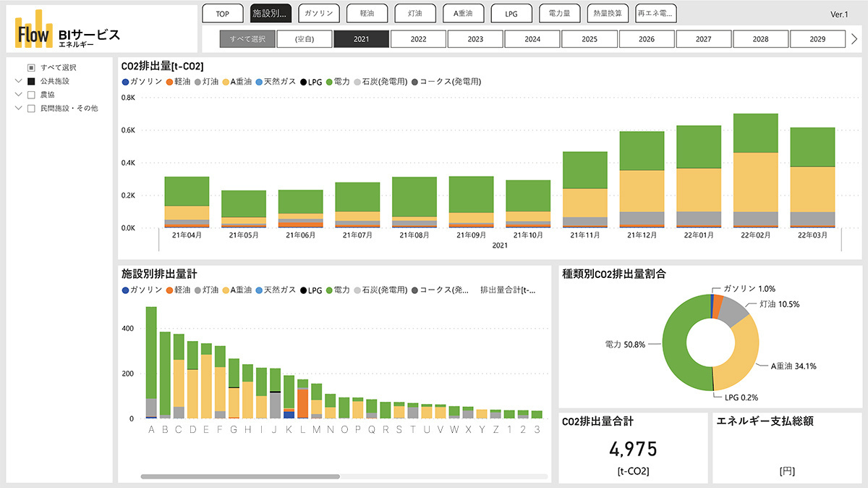868x488 pixels.
Task: Click the 天然ガス legend marker in CO2 chart
Action: click(x=258, y=82)
